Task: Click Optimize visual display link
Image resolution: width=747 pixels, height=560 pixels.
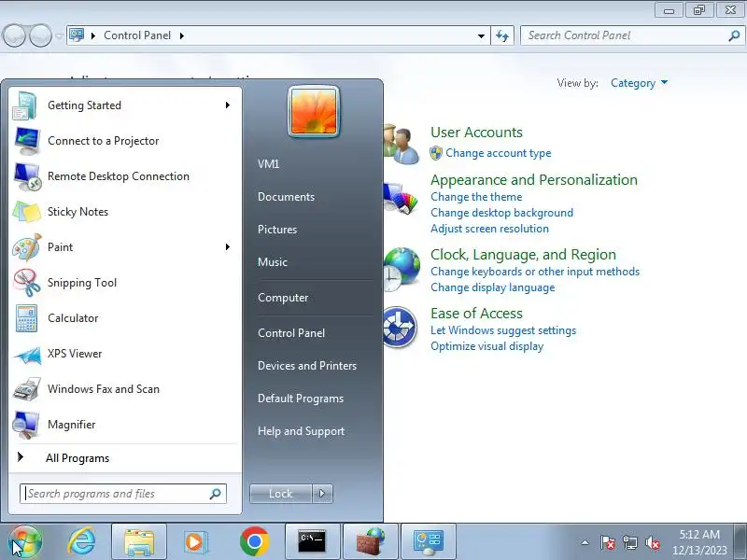Action: click(x=486, y=346)
